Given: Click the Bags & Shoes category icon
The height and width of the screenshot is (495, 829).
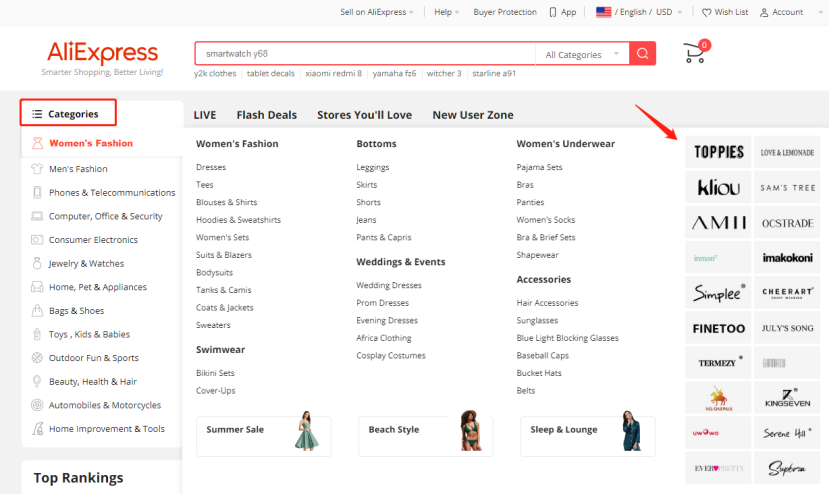Looking at the screenshot, I should click(37, 311).
